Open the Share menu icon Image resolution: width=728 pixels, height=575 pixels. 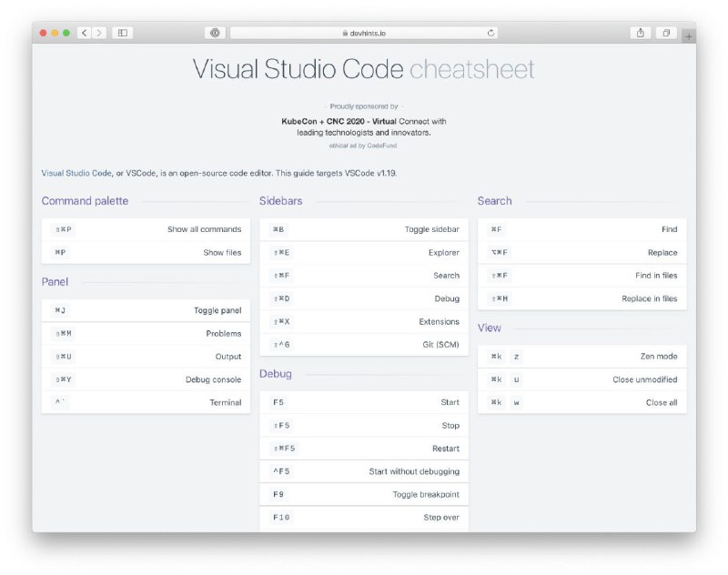(x=641, y=33)
